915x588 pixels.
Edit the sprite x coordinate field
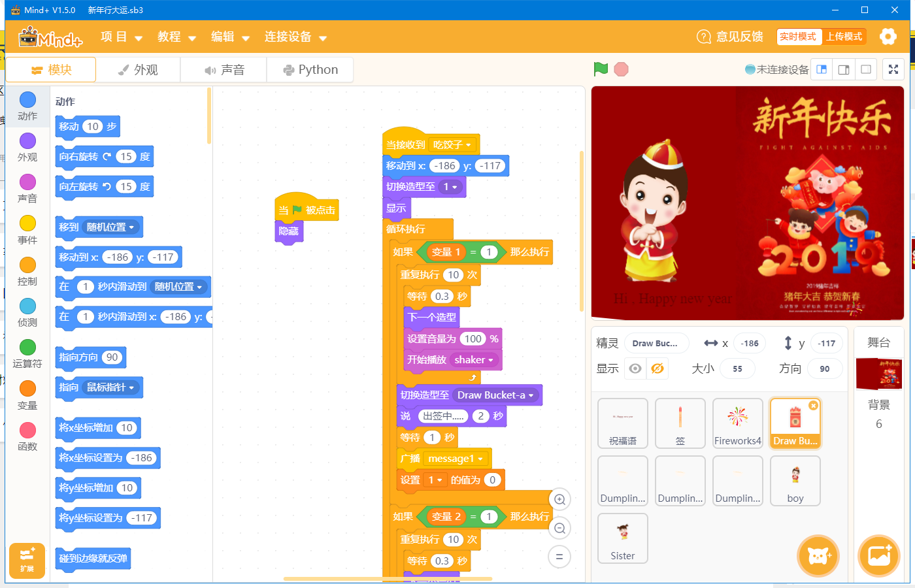(750, 343)
